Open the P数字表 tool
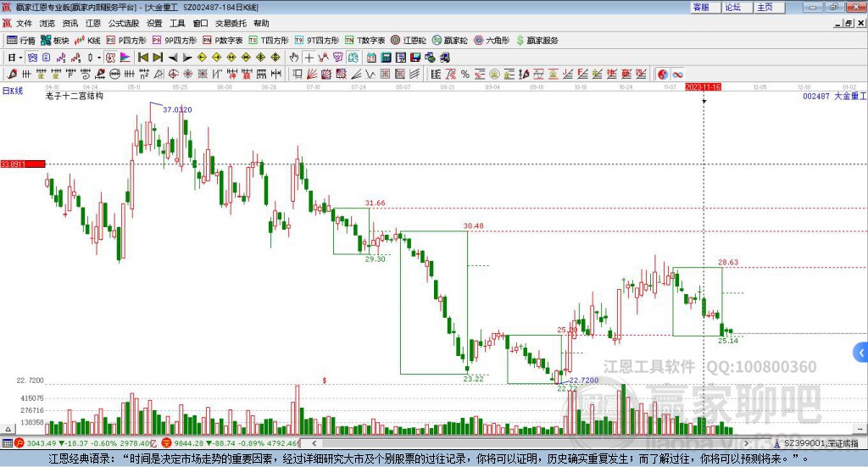 click(x=223, y=41)
